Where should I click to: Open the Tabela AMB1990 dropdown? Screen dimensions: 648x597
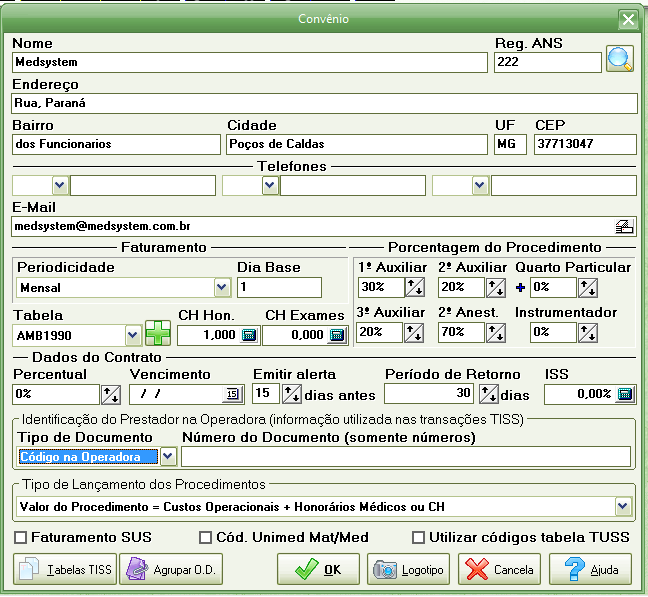coord(133,335)
